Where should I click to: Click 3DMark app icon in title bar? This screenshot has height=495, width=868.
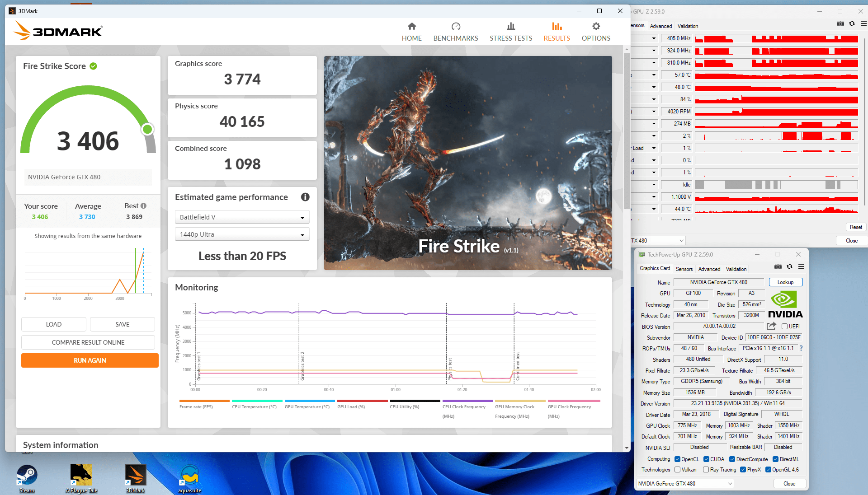12,11
